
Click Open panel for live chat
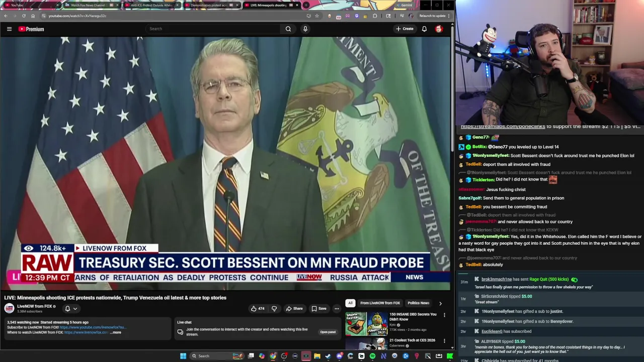tap(328, 332)
